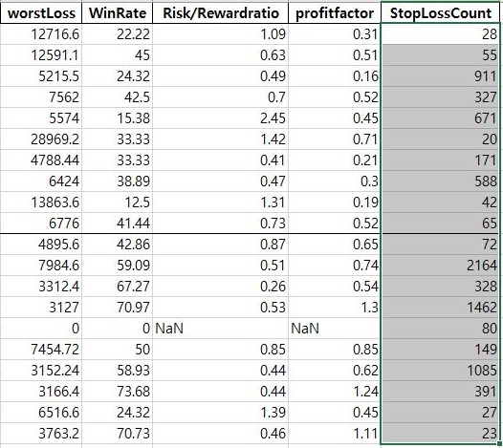Click the StopLossCount cell 588
Image resolution: width=503 pixels, height=448 pixels.
coord(441,181)
